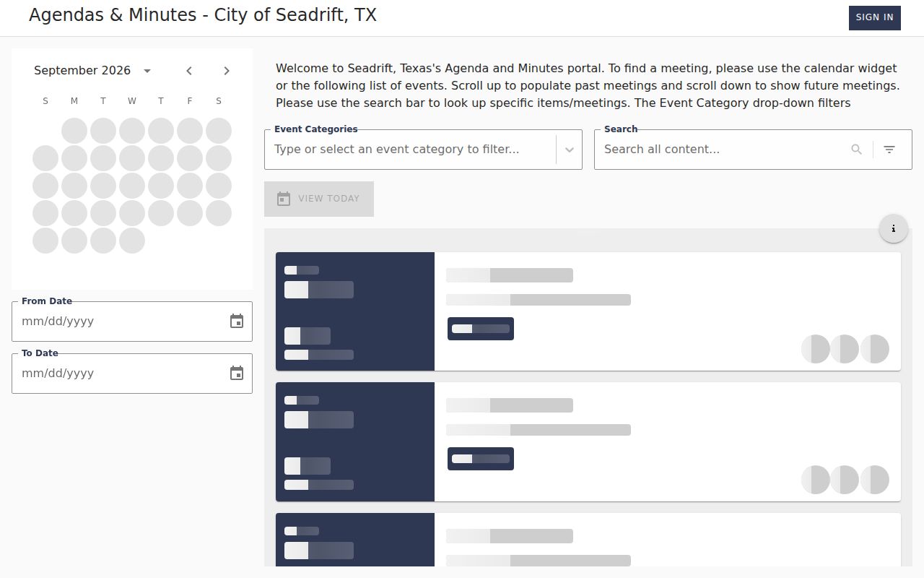
Task: Go to previous month in calendar
Action: (x=189, y=71)
